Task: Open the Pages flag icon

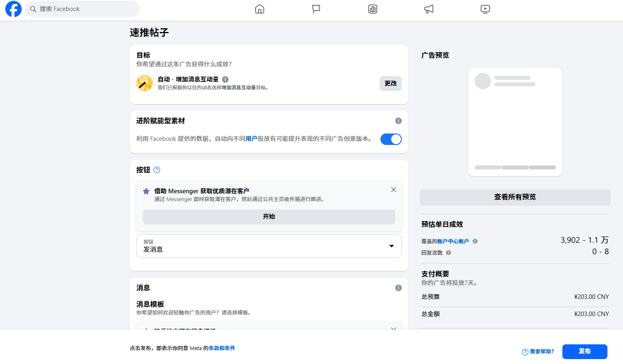Action: [x=316, y=9]
